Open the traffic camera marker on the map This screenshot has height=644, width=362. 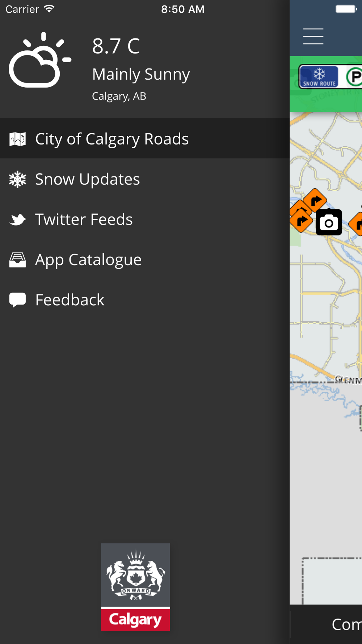tap(329, 222)
